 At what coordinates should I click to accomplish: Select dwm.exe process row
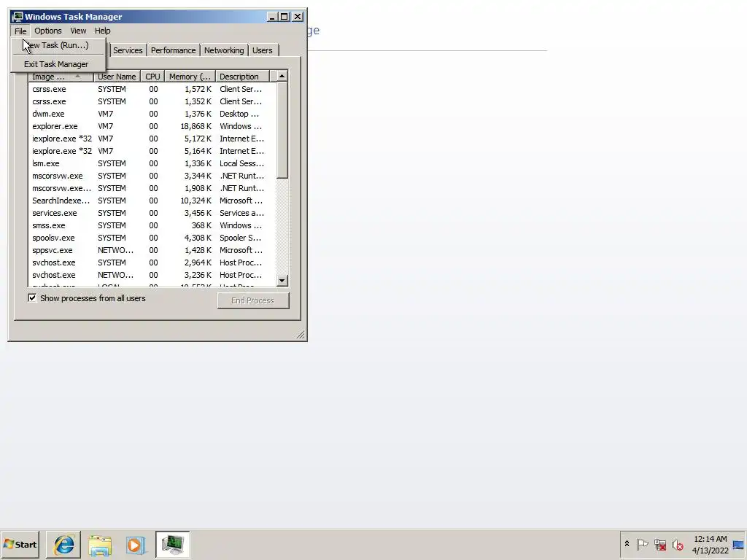(152, 114)
